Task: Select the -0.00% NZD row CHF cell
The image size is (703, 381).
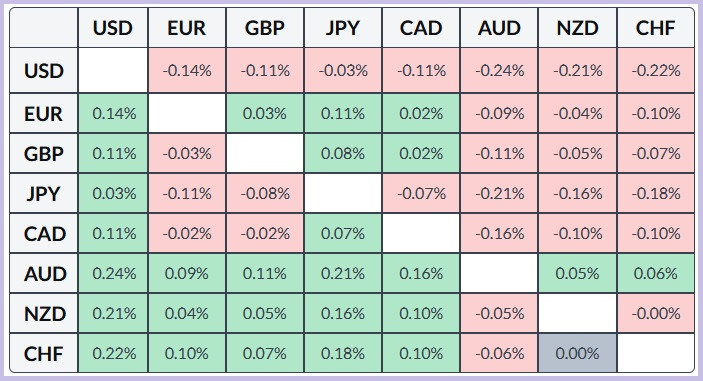Action: [655, 313]
